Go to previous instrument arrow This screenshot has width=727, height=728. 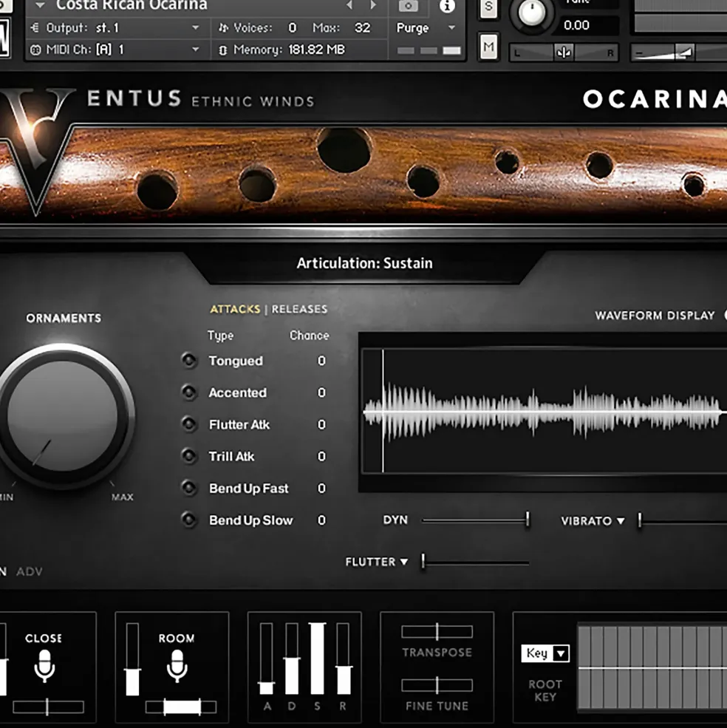click(x=349, y=5)
